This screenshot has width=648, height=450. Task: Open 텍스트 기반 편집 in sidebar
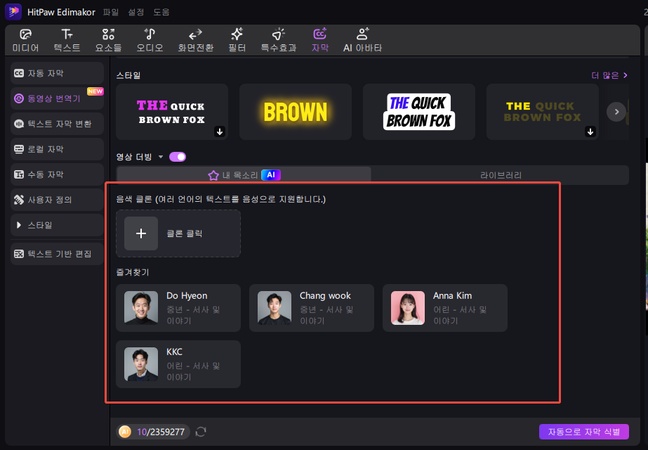[57, 254]
